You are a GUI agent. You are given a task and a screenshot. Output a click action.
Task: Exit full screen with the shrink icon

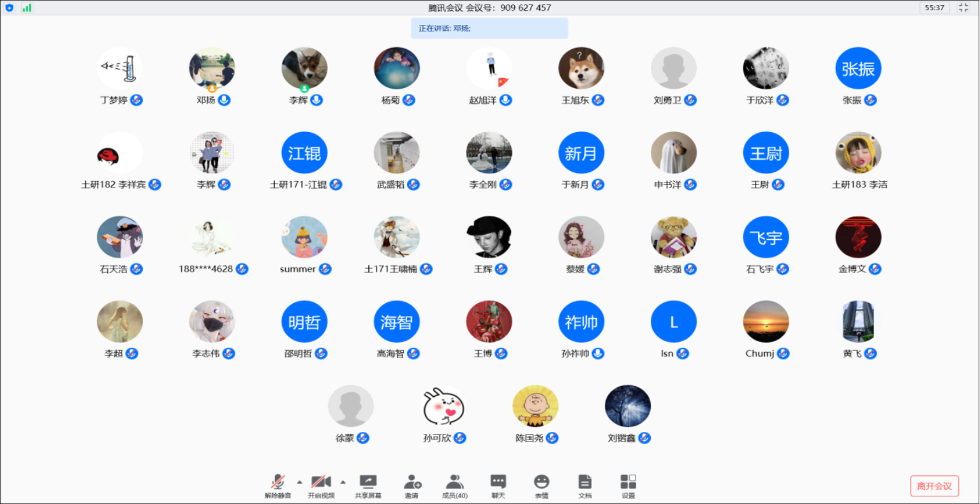coord(963,8)
